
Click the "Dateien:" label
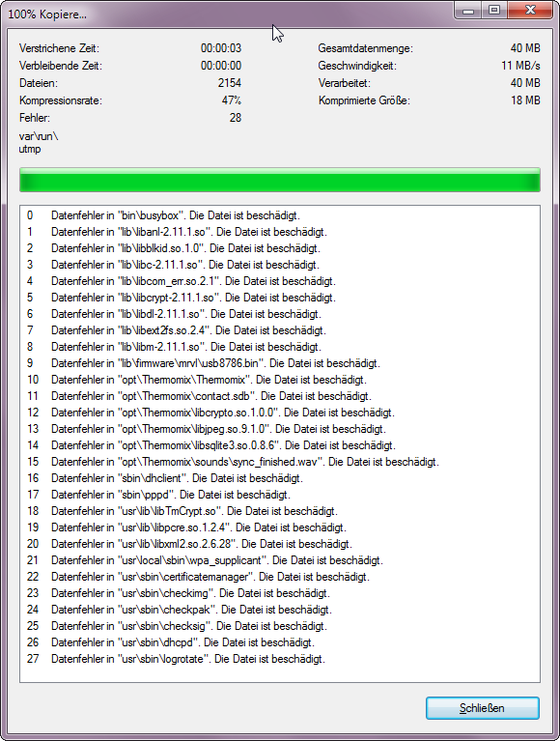pos(39,83)
